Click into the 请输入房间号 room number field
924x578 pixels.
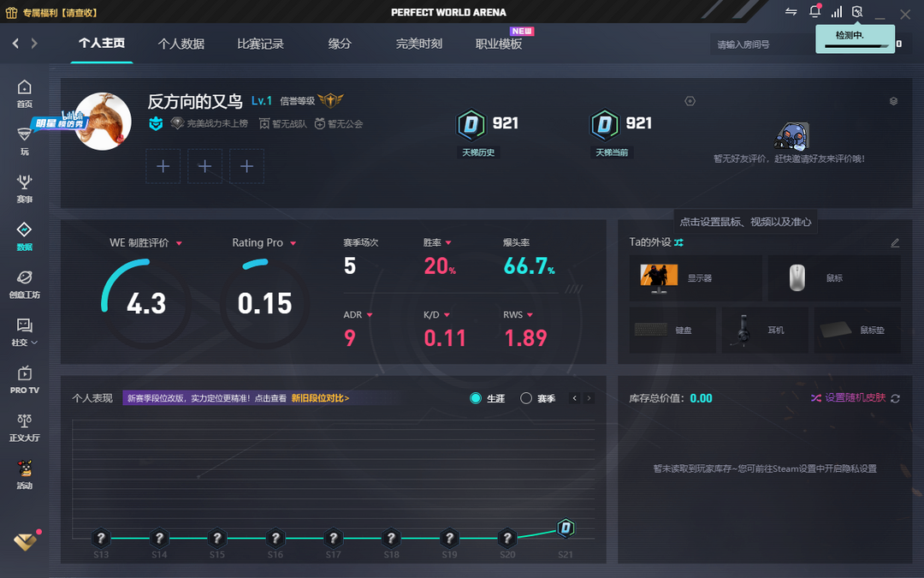point(761,45)
